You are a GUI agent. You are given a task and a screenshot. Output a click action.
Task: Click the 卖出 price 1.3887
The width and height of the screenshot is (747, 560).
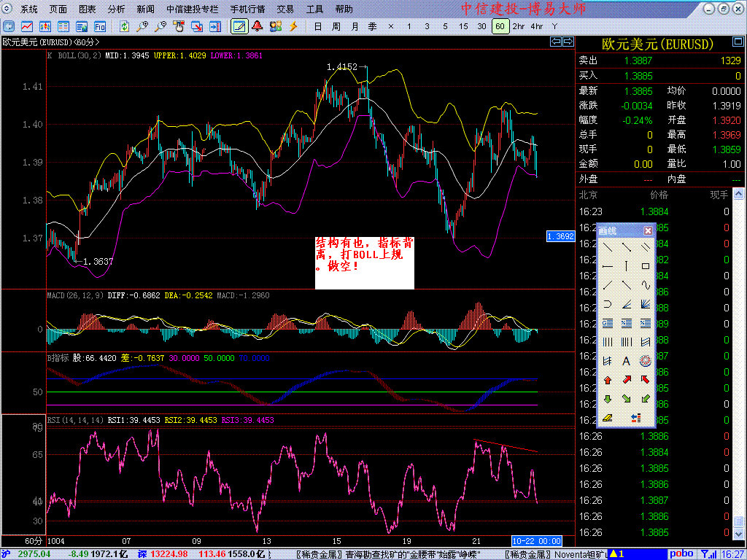pos(638,61)
